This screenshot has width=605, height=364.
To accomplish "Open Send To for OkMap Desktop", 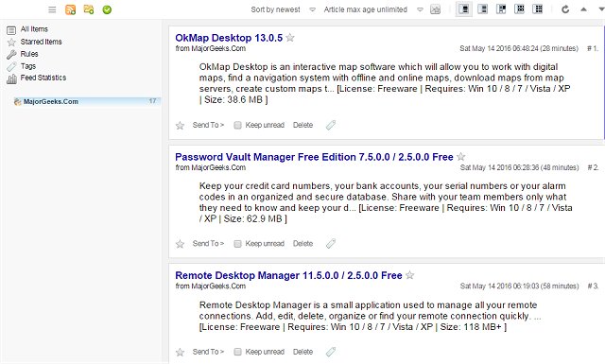I will (208, 125).
